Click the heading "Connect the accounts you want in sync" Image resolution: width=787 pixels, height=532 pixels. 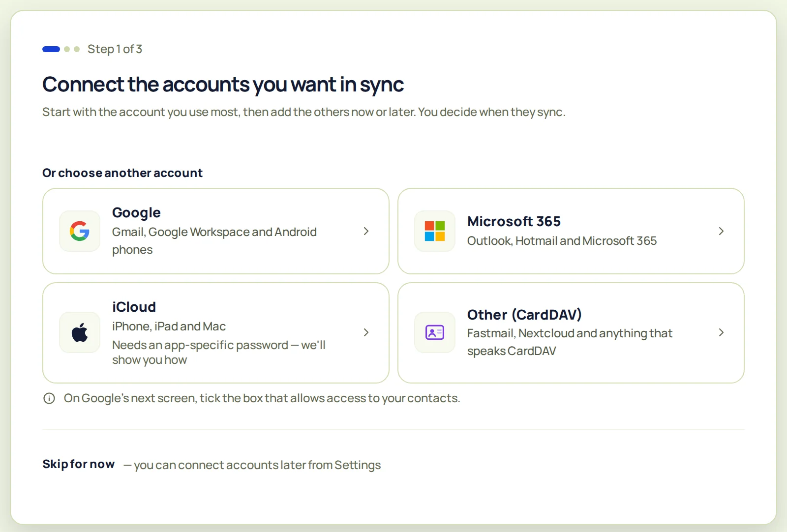pos(223,85)
